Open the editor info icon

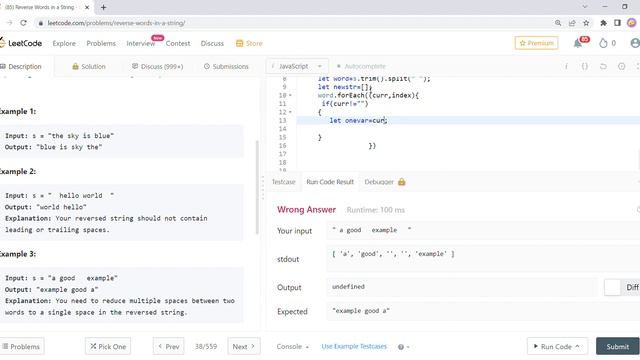566,66
